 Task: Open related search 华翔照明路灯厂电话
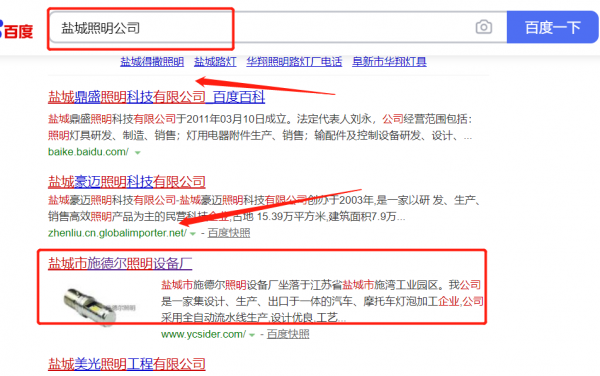(x=294, y=62)
